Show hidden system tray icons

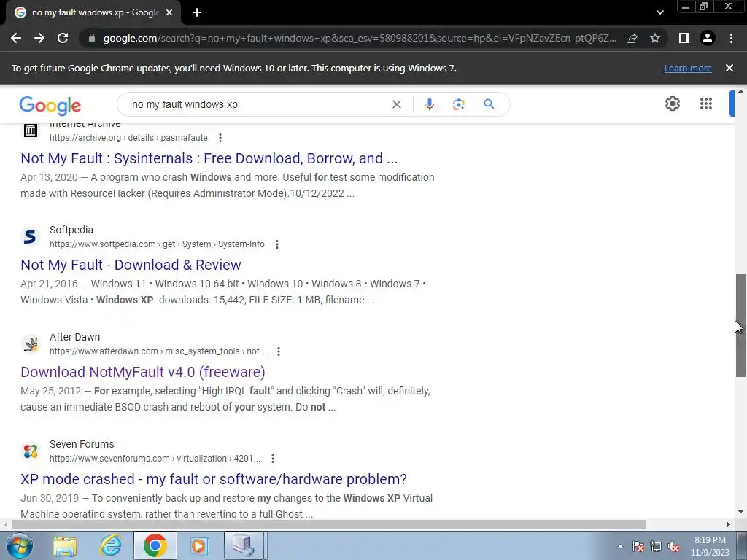620,546
